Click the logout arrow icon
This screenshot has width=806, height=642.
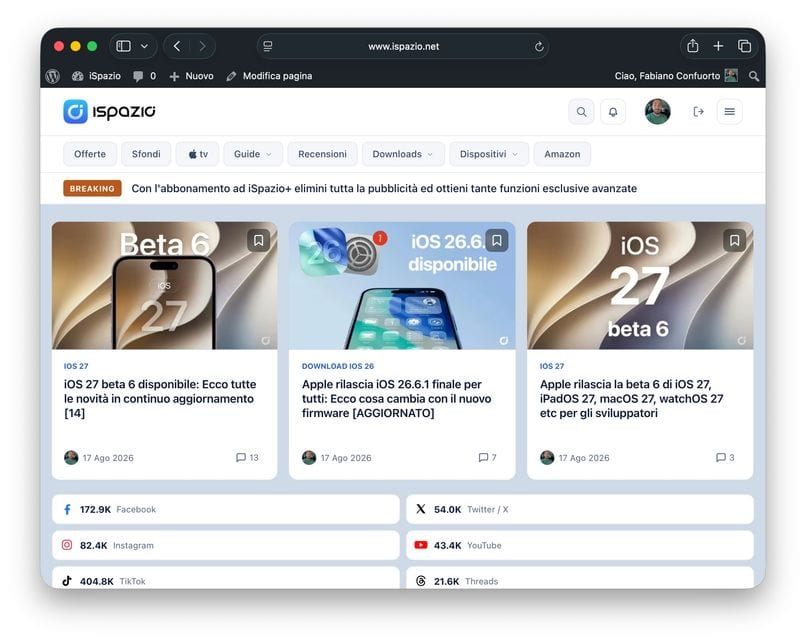click(698, 112)
